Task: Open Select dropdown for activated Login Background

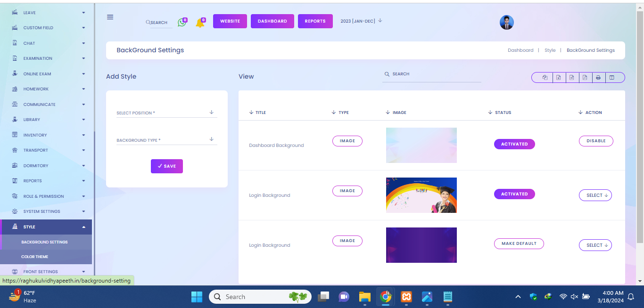Action: (595, 195)
